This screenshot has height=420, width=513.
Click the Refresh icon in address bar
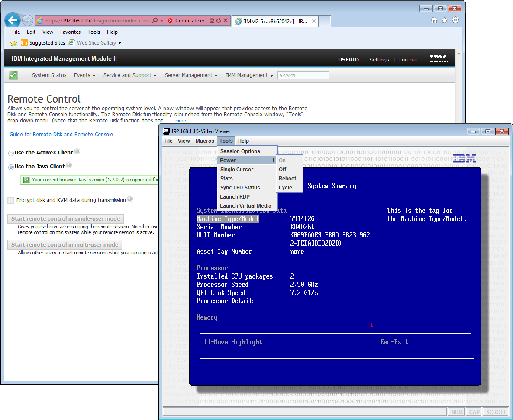click(x=219, y=21)
